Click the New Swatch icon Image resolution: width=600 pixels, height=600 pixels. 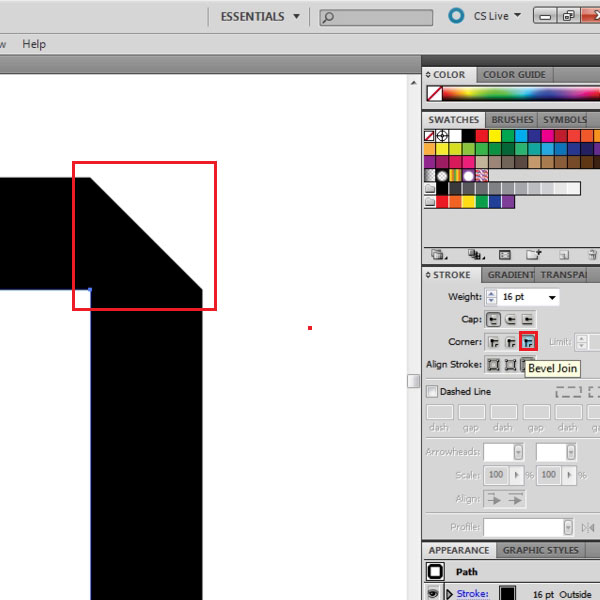[564, 255]
